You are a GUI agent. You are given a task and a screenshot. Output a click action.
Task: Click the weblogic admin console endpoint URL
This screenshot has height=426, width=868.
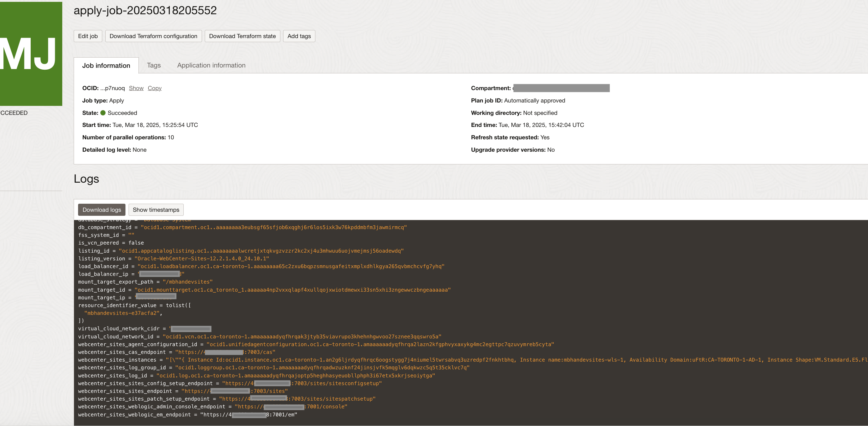[x=291, y=407]
